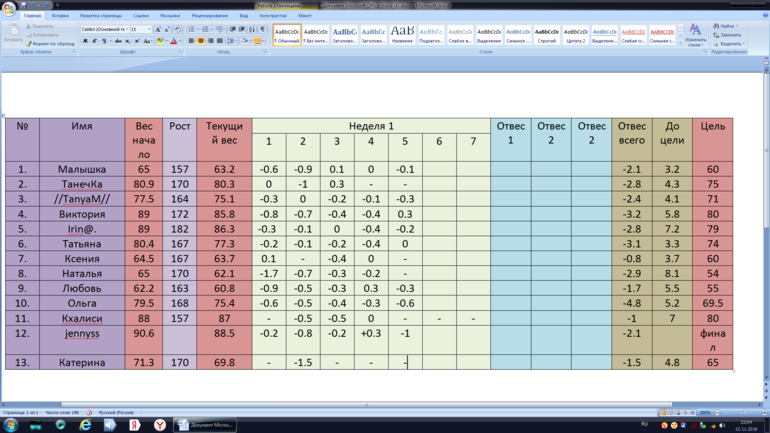Click the Bold formatting icon
The height and width of the screenshot is (433, 770).
85,41
